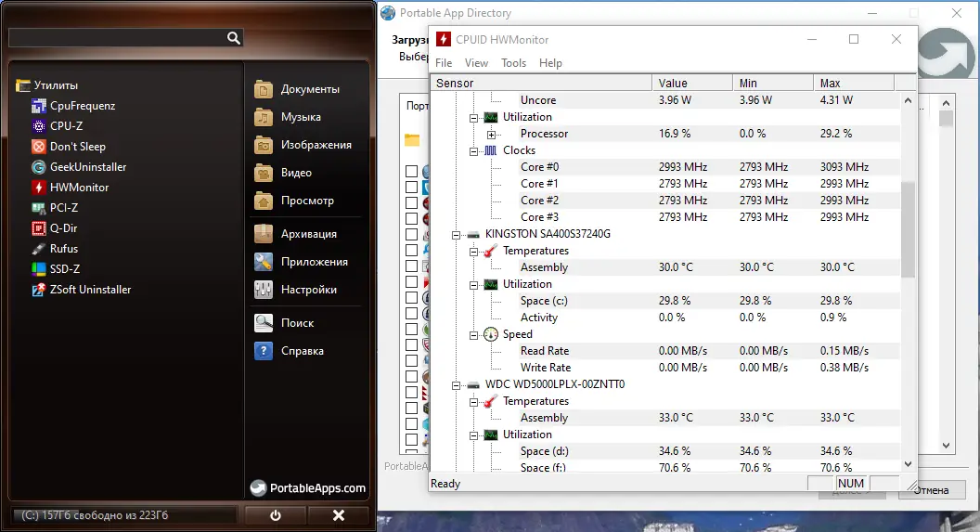Click the HWMonitor scroll-up arrow
This screenshot has width=980, height=532.
coord(909,100)
